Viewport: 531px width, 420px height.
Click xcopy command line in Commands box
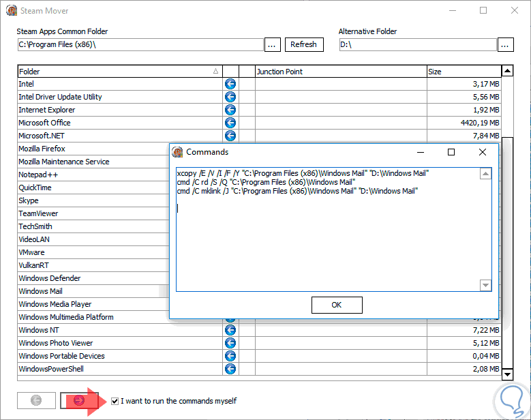point(303,173)
